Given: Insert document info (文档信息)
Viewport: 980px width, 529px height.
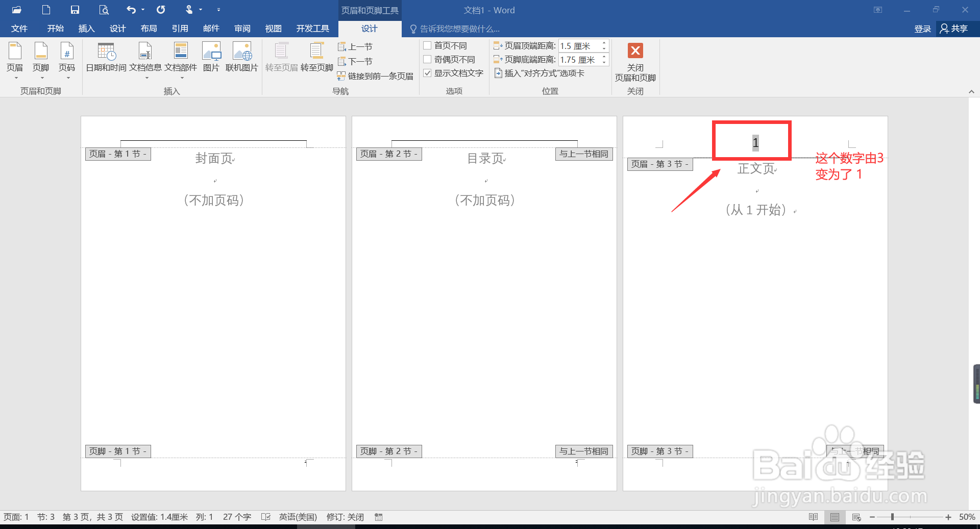Looking at the screenshot, I should pos(146,58).
